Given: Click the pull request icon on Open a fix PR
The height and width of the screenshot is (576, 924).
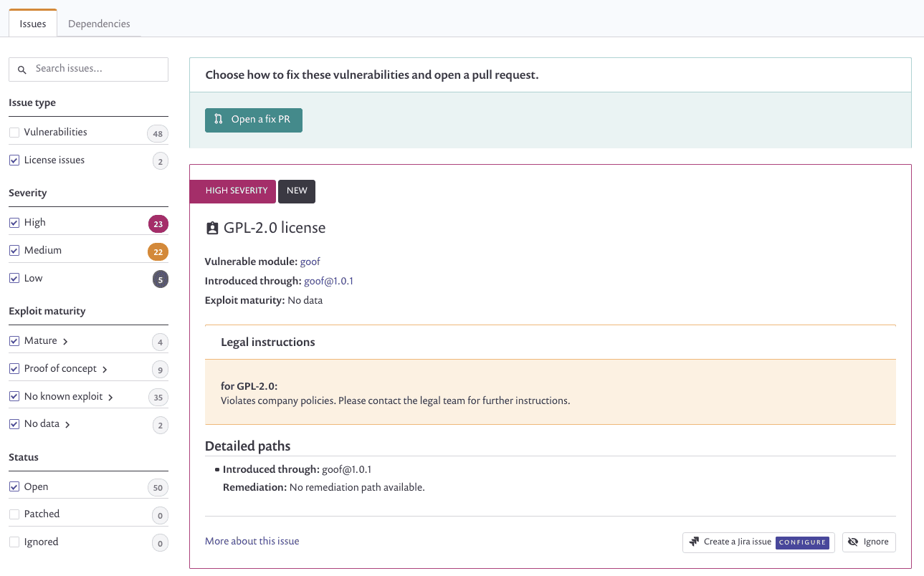Looking at the screenshot, I should (219, 120).
